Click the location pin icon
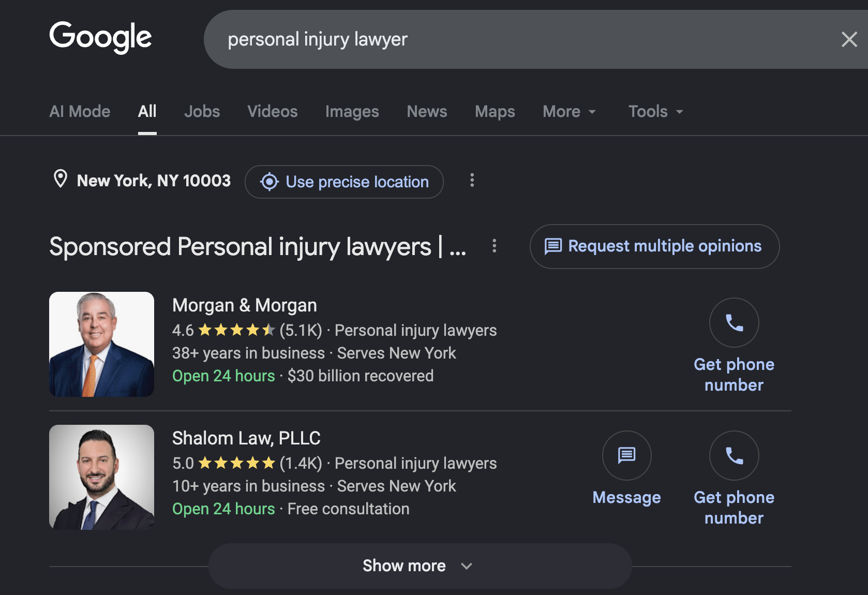This screenshot has height=595, width=868. (x=61, y=179)
